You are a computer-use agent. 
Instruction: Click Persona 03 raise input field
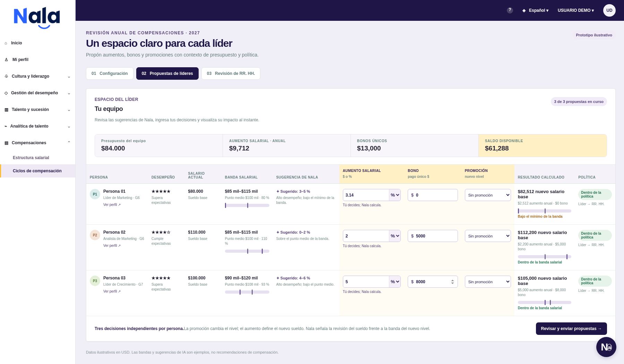coord(366,282)
